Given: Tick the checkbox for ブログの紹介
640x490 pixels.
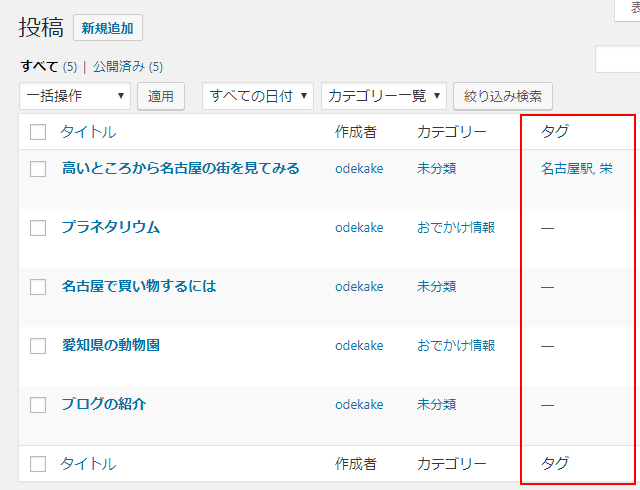Looking at the screenshot, I should click(x=38, y=405).
